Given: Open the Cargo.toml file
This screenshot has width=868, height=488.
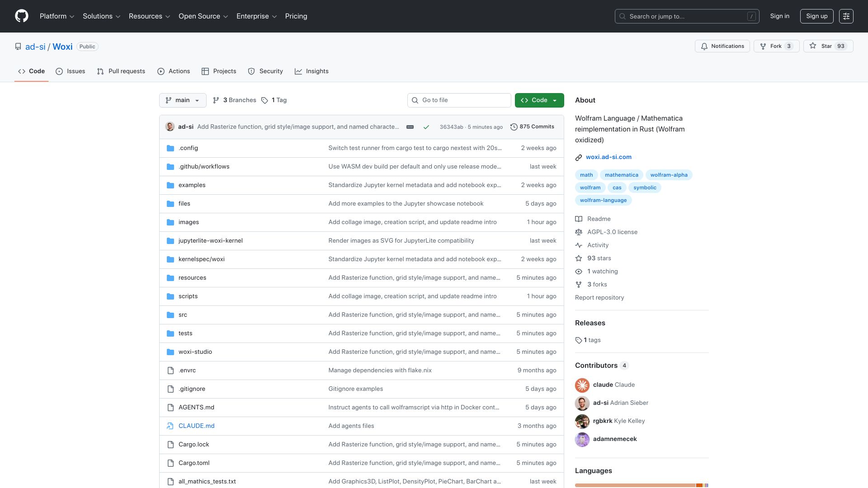Looking at the screenshot, I should click(193, 463).
